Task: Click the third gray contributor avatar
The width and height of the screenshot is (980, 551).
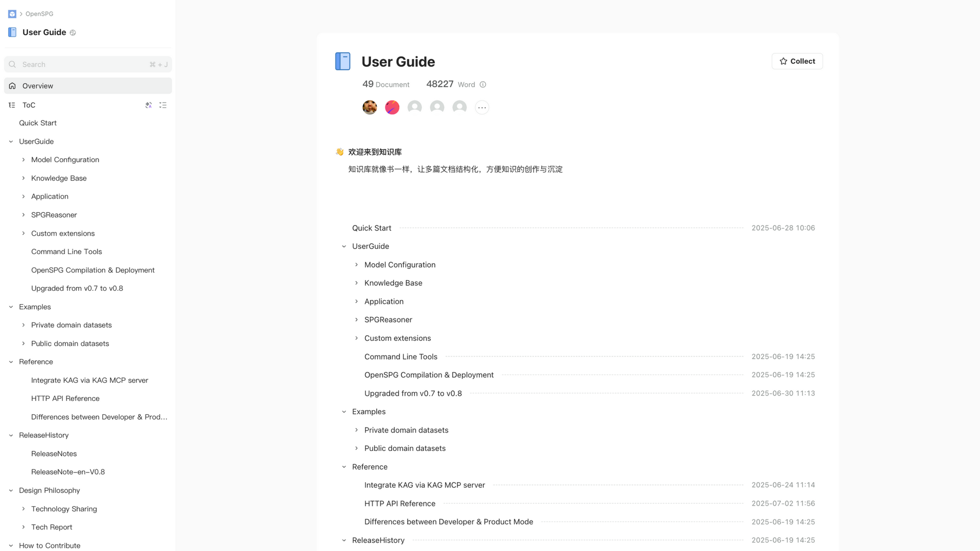Action: 414,107
